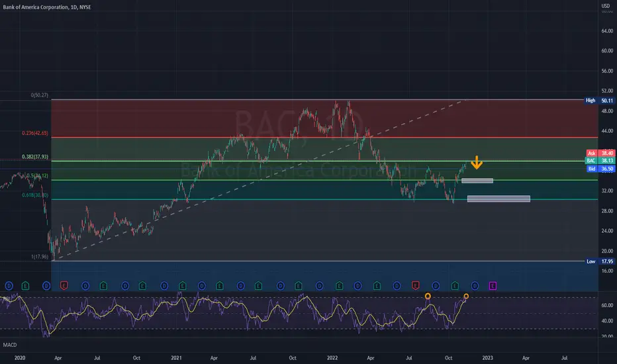Click the USD currency label on price axis
Viewport: 617px width, 364px height.
605,6
